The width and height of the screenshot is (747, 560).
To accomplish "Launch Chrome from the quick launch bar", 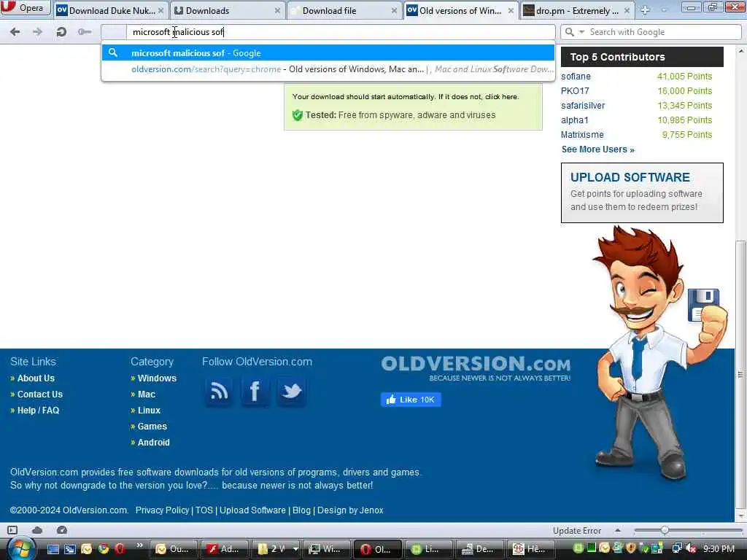I will point(103,549).
